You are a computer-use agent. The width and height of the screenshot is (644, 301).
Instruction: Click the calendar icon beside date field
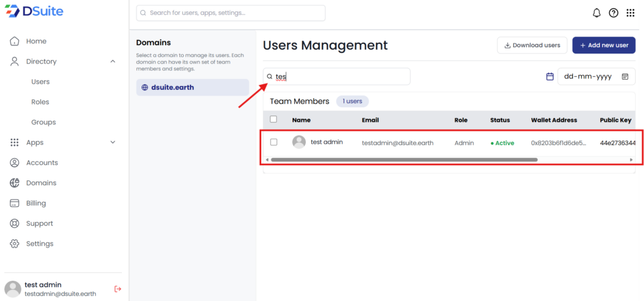(x=550, y=77)
